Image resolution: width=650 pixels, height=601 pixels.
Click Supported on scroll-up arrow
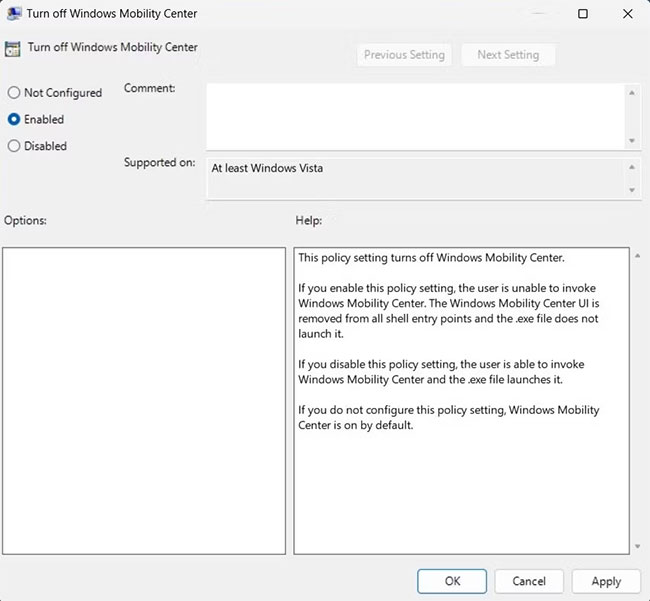tap(632, 167)
